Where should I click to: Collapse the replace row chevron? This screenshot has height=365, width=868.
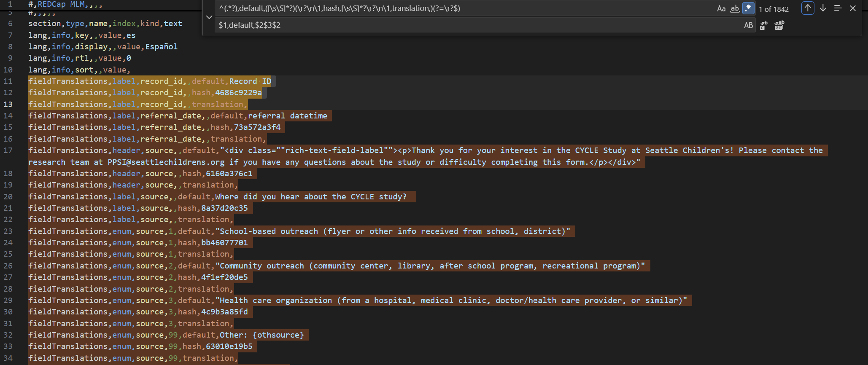pos(209,17)
